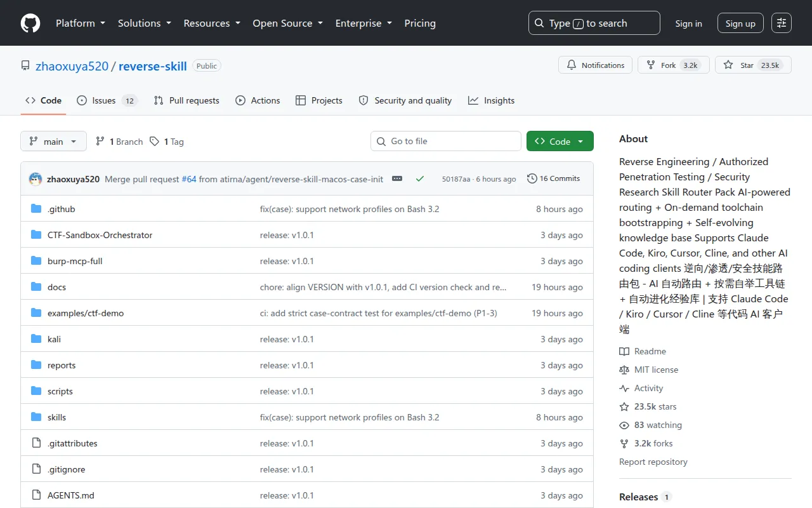
Task: View the 16 Commits history
Action: coord(553,179)
